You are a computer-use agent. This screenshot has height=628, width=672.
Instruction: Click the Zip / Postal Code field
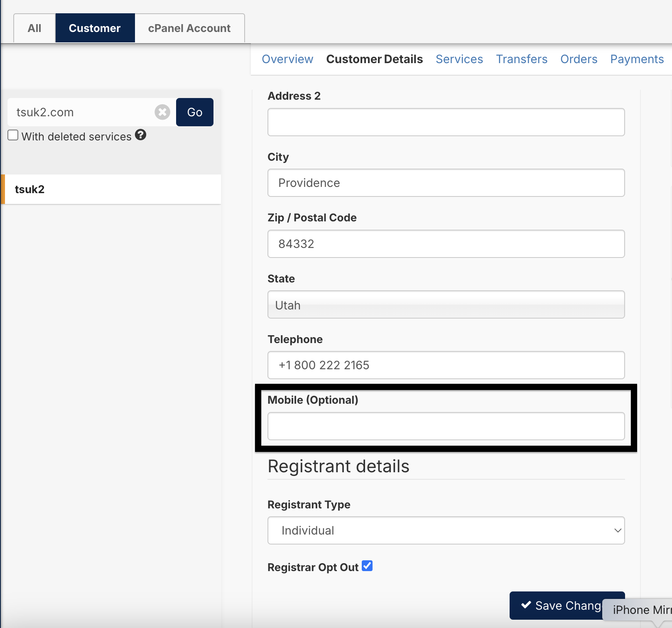(446, 244)
